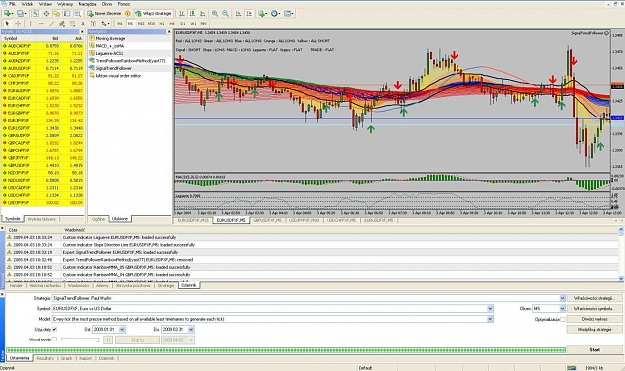Click the Nowe Zlecenie button
The image size is (625, 371).
tap(104, 14)
